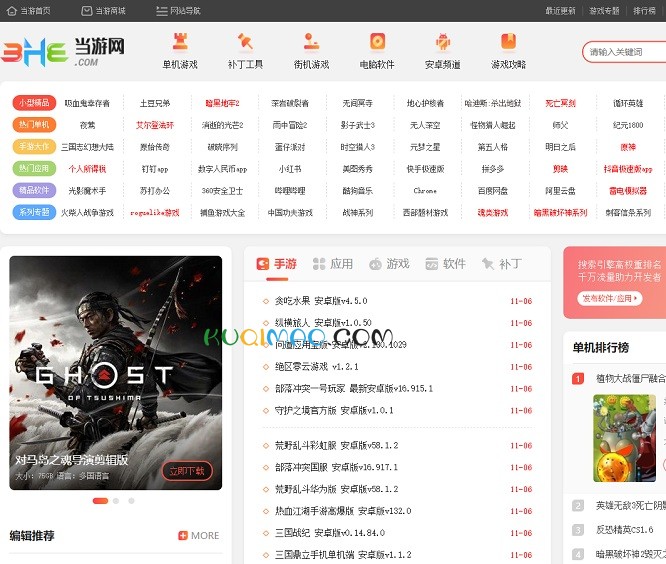Open 排行榜 in top bar
Image resolution: width=666 pixels, height=564 pixels.
click(644, 11)
